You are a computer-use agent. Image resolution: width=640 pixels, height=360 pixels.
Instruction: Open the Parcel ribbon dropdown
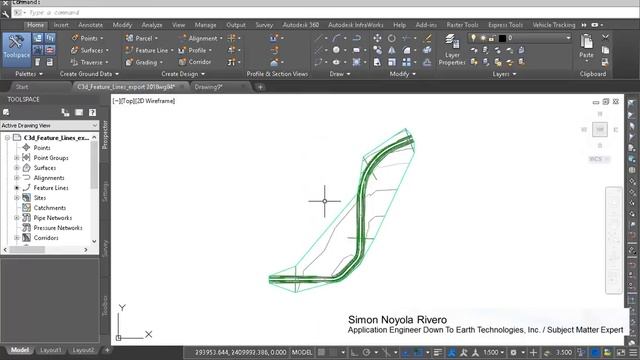pyautogui.click(x=156, y=38)
